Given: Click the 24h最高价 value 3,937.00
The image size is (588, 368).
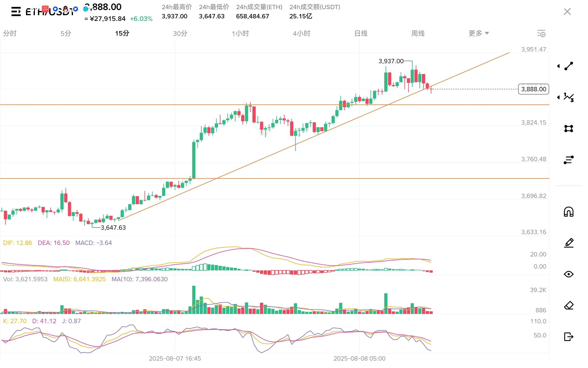Looking at the screenshot, I should click(175, 16).
